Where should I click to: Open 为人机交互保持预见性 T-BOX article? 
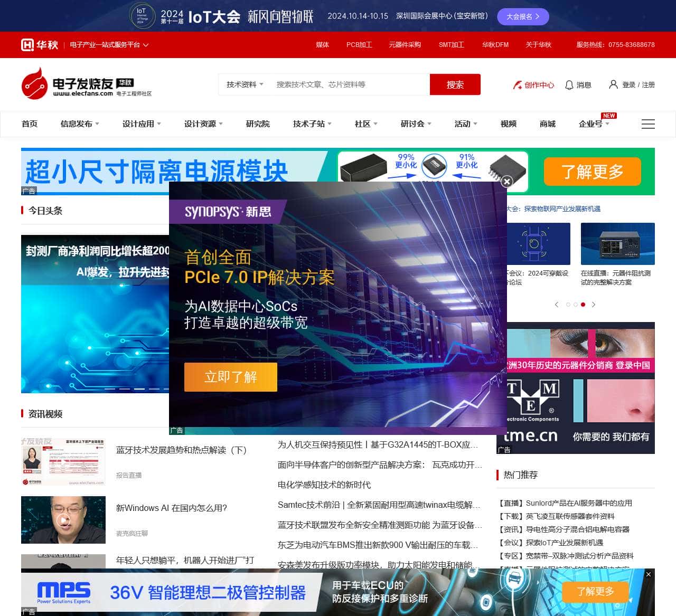pyautogui.click(x=378, y=444)
